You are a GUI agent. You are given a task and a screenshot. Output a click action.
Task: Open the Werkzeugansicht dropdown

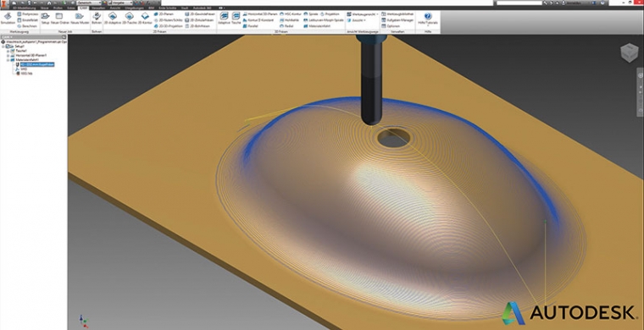tap(363, 14)
